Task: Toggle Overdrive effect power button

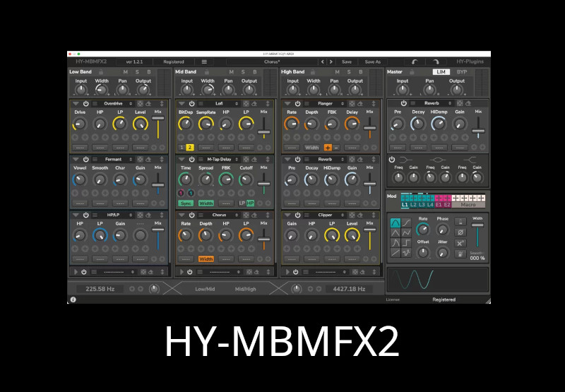Action: [85, 104]
